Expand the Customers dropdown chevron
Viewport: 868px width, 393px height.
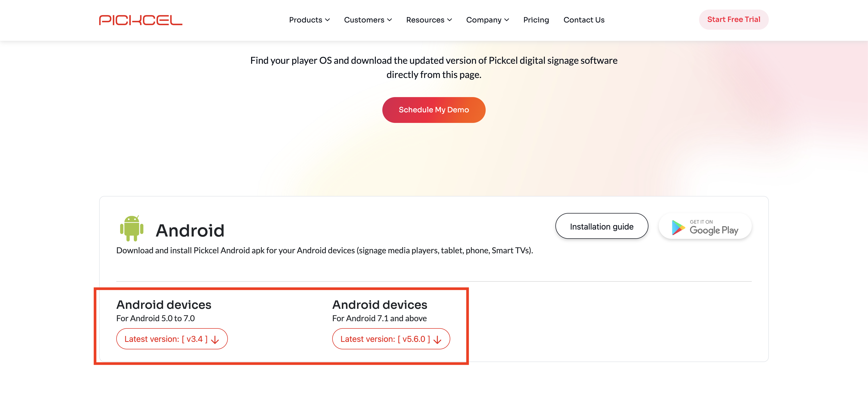390,20
